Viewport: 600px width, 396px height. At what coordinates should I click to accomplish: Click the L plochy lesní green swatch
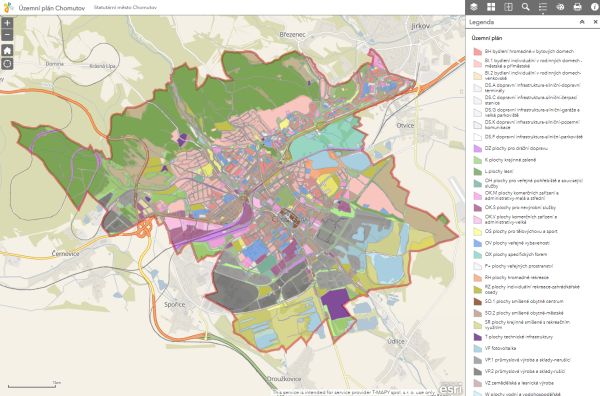point(478,172)
